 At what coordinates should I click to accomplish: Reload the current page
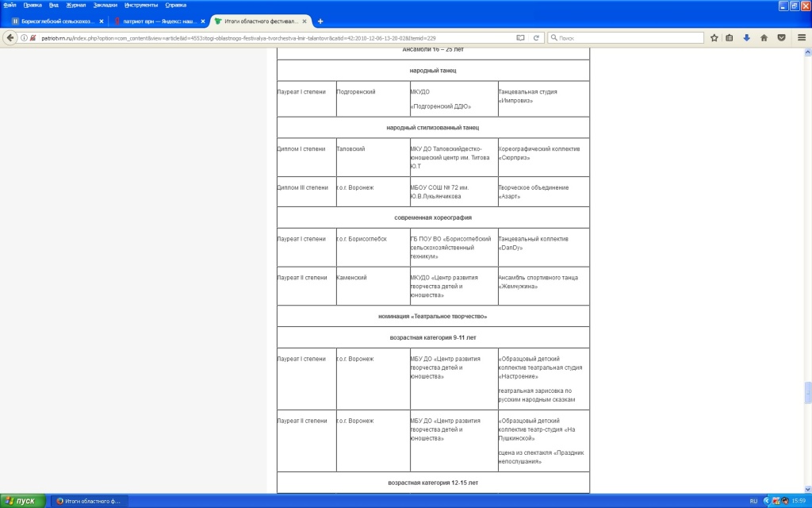536,38
